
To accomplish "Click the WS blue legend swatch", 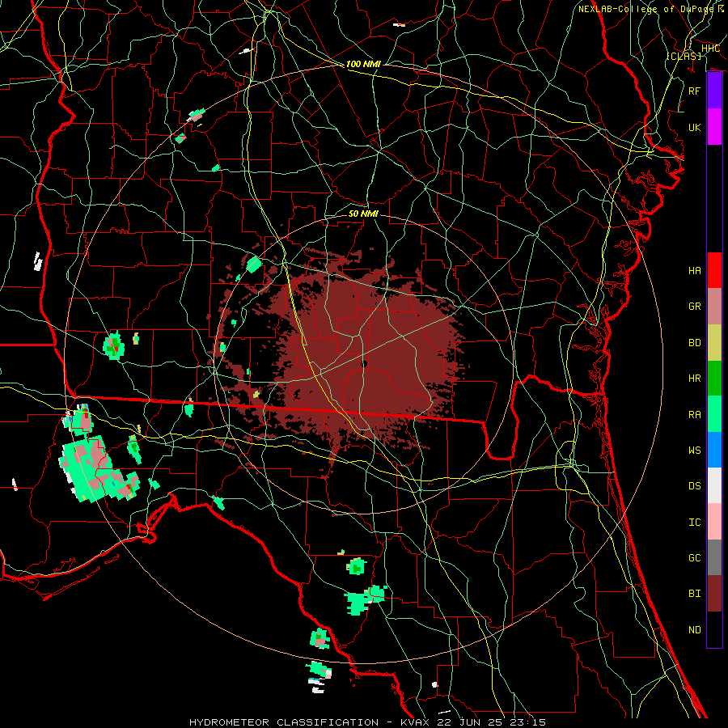I will 714,450.
